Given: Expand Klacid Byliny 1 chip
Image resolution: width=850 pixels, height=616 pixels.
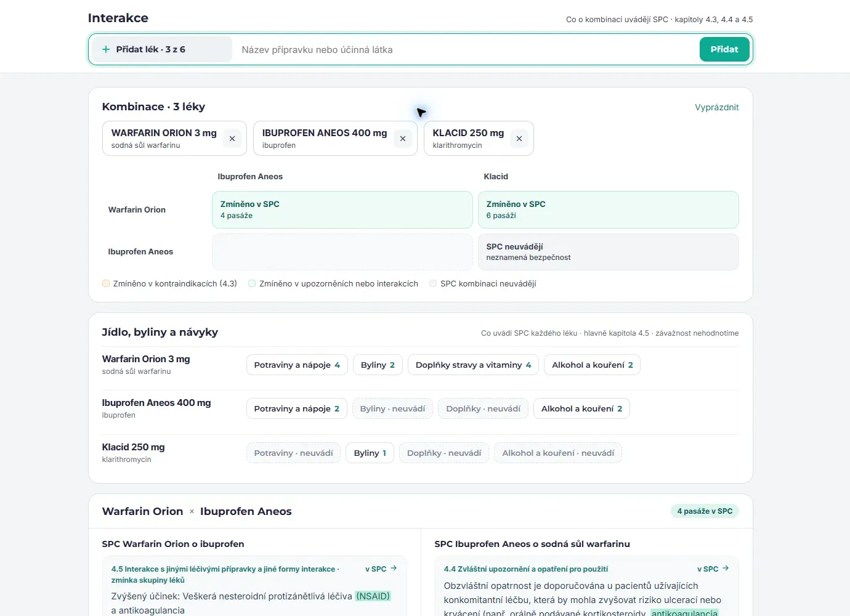Looking at the screenshot, I should (370, 453).
